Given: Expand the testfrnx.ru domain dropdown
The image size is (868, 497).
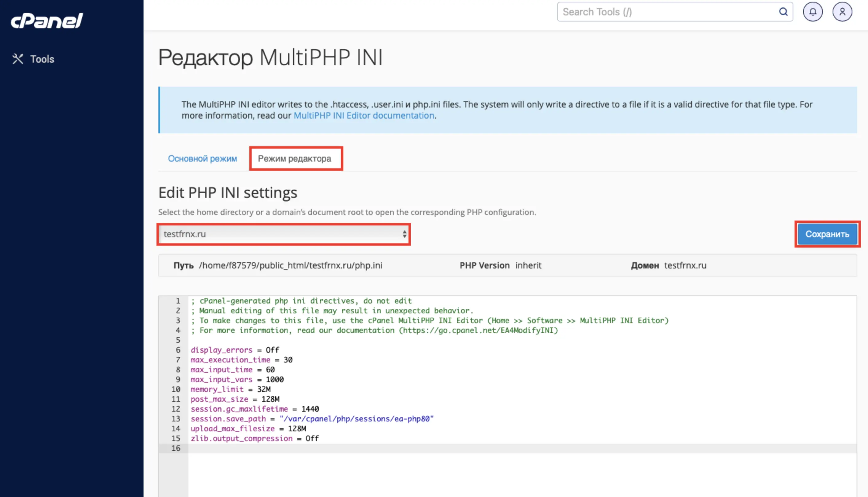Looking at the screenshot, I should click(284, 234).
